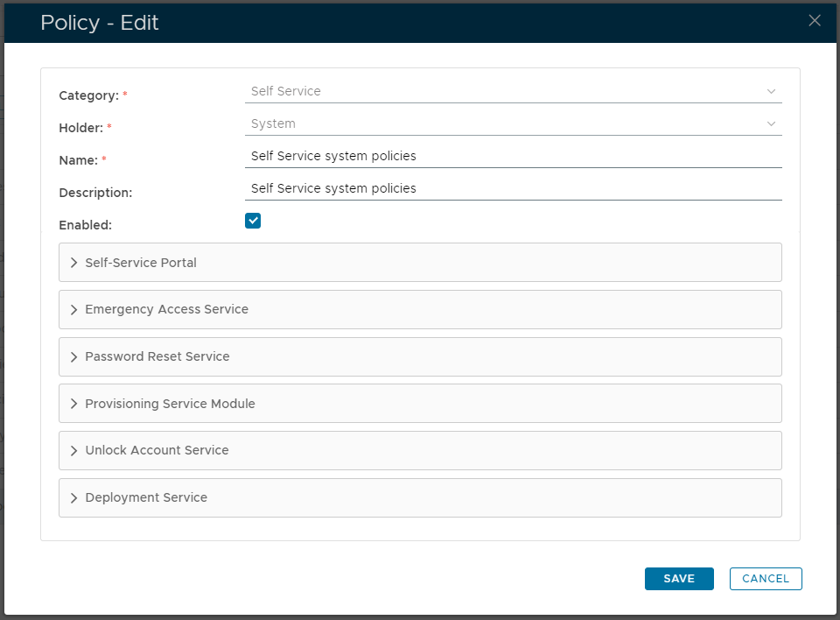Viewport: 840px width, 620px height.
Task: Expand the Password Reset Service section title
Action: click(157, 357)
